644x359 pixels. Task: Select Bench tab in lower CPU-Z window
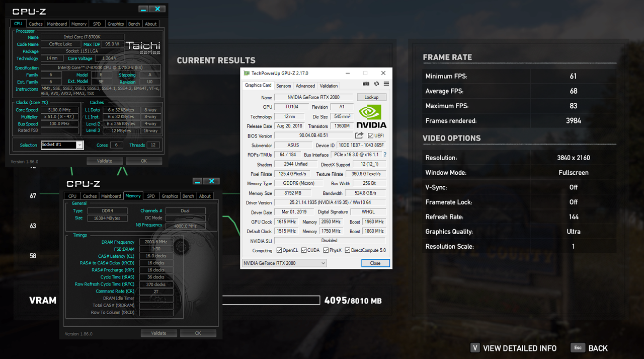tap(188, 196)
